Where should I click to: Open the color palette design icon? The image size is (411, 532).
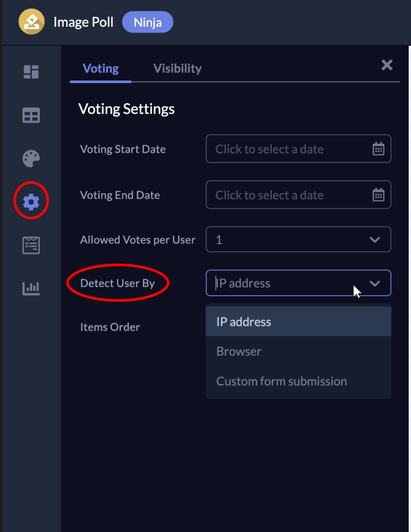click(31, 159)
